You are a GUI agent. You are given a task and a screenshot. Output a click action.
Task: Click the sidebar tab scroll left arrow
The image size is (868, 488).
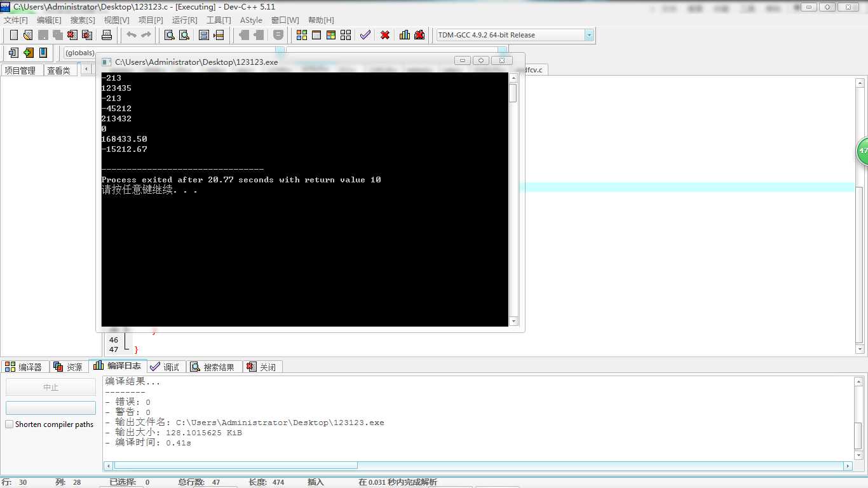tap(86, 70)
